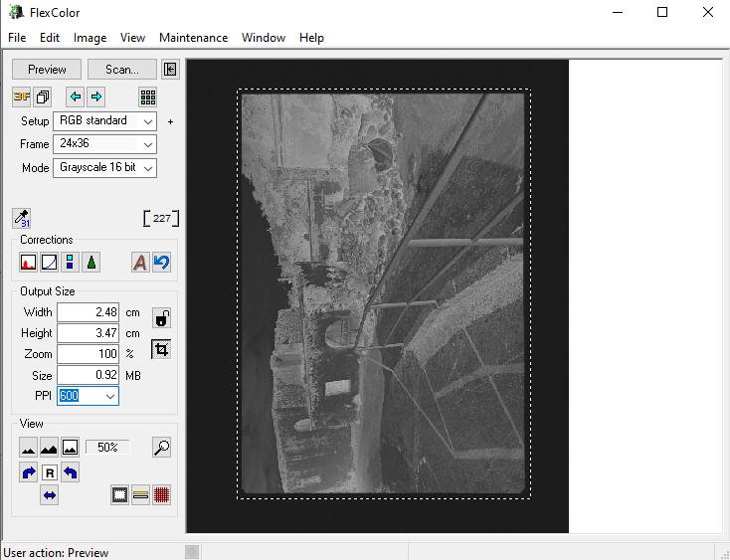Click the Width field showing 2.48
This screenshot has width=730, height=560.
click(x=88, y=312)
